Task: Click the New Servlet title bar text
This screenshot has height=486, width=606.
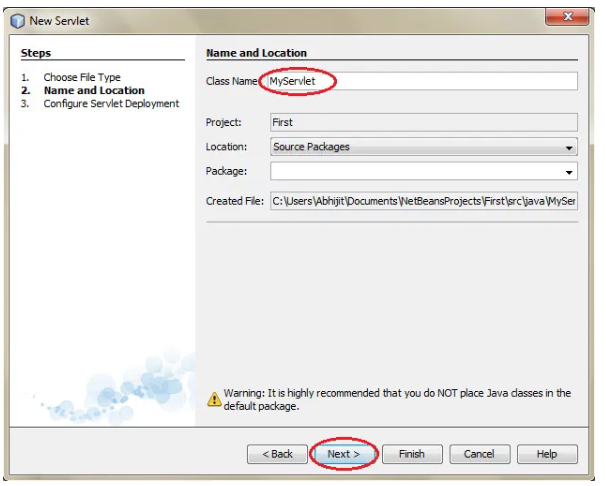Action: [59, 21]
